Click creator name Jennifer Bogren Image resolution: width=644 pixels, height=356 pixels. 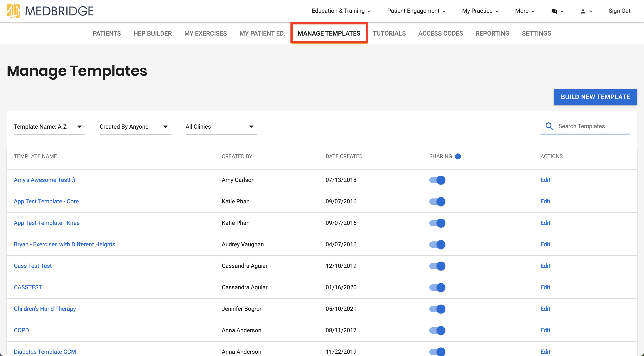242,309
